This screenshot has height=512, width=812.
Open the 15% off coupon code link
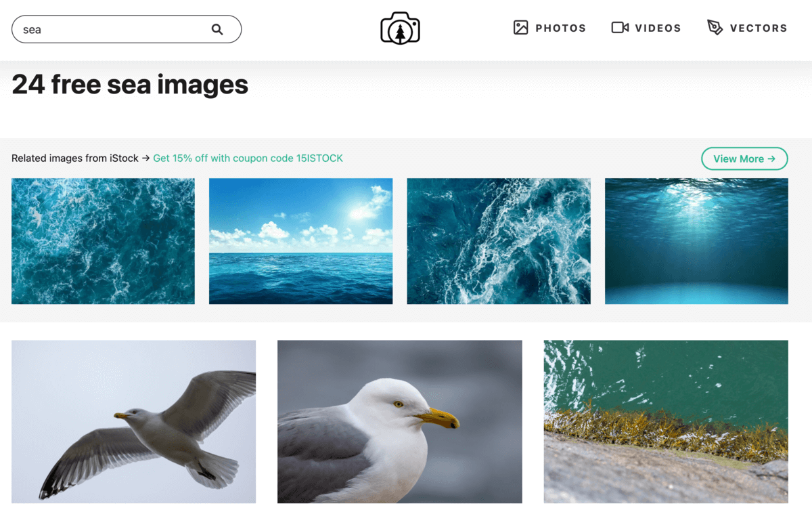click(248, 158)
